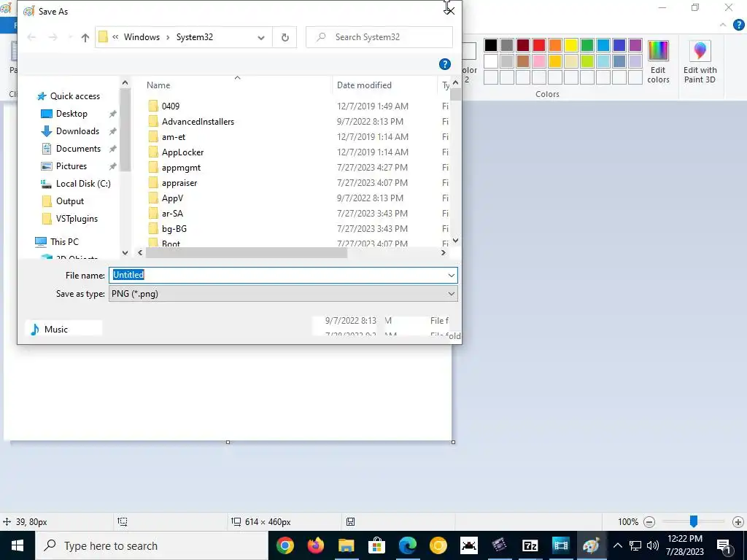This screenshot has height=560, width=747.
Task: Click Paint zoom out minus button
Action: [649, 522]
